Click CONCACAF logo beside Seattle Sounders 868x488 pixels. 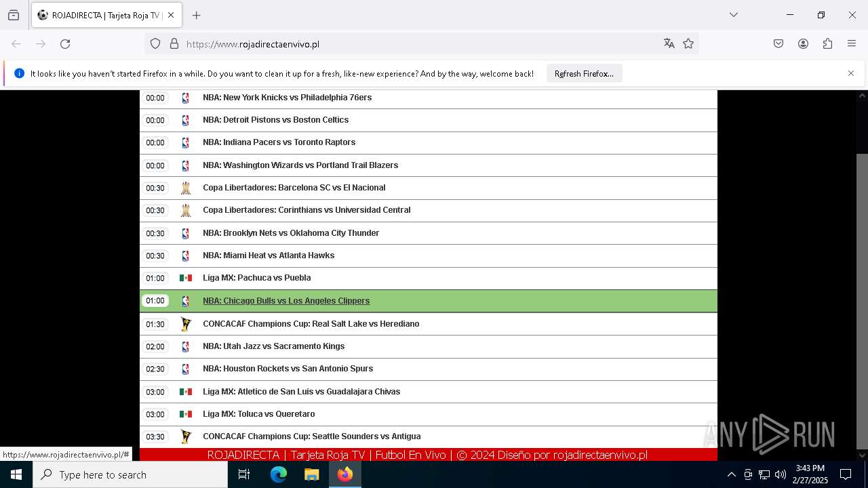185,436
